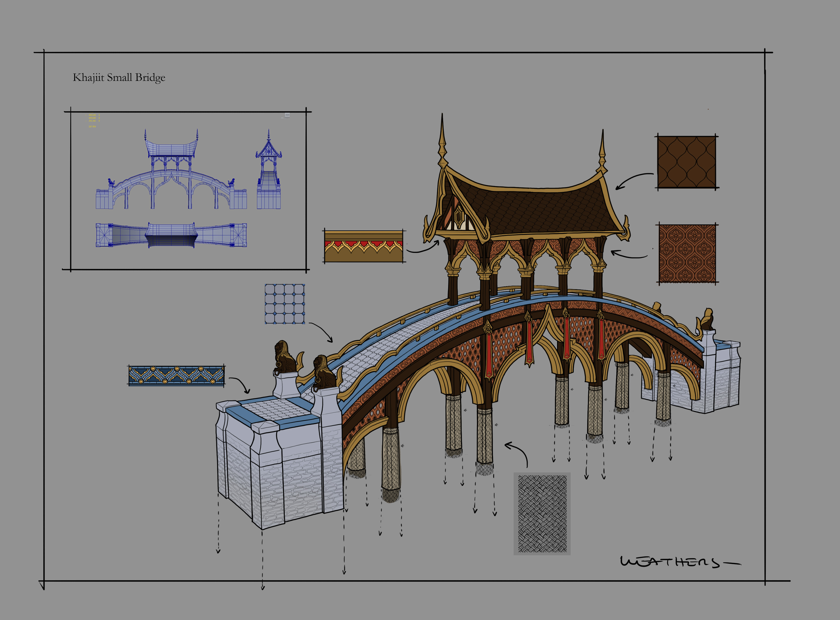Click the Khajiit Small Bridge title text
The width and height of the screenshot is (840, 620).
click(119, 78)
